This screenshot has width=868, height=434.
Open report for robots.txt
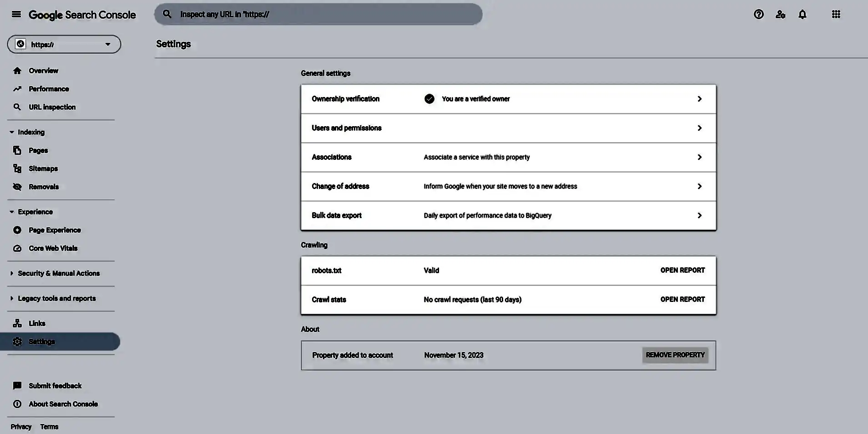click(682, 270)
